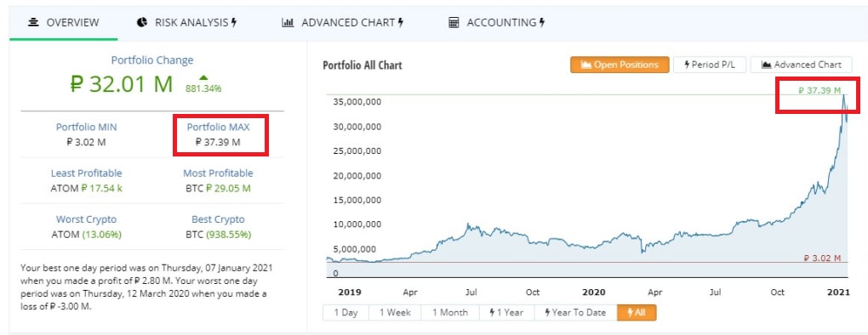Screen dimensions: 868x335
Task: Click the bar chart icon beside Advanced Chart
Action: pos(288,23)
